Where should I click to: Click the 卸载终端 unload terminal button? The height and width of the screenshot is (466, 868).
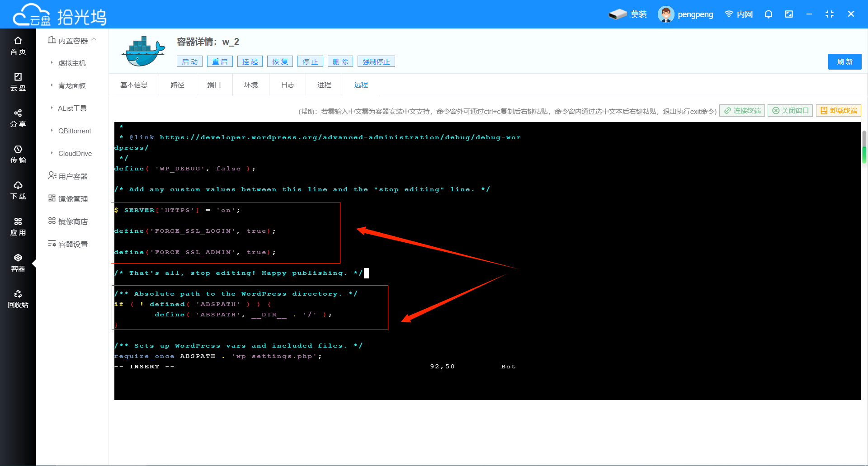click(x=839, y=111)
